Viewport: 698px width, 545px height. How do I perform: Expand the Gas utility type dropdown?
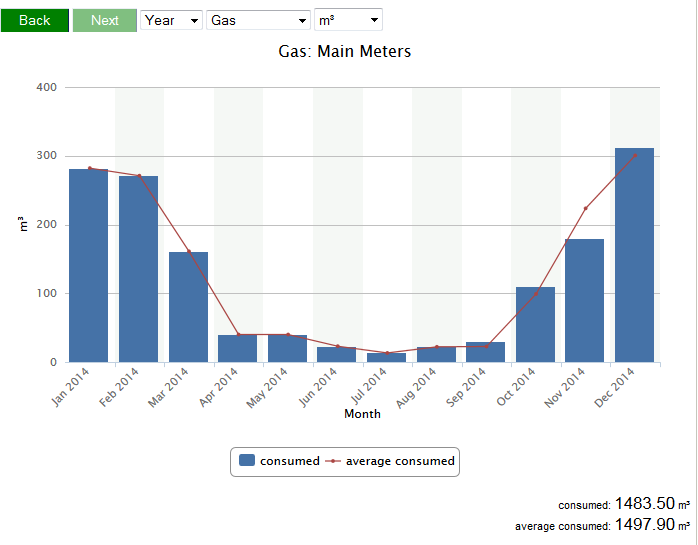(258, 20)
